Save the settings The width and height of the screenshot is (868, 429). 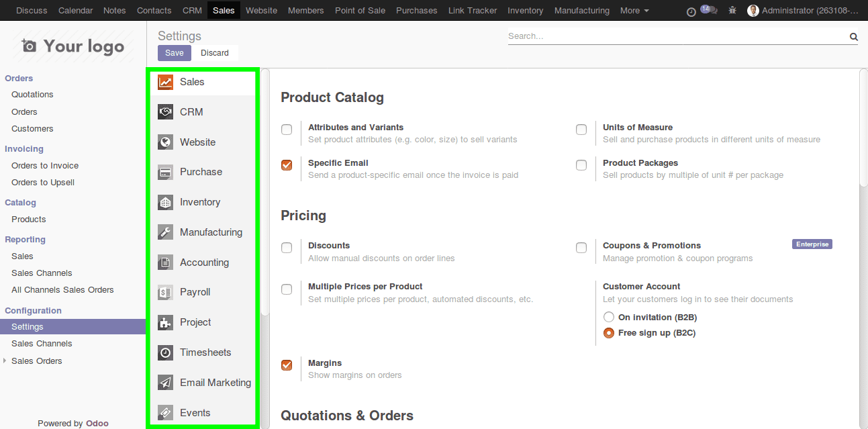[175, 53]
